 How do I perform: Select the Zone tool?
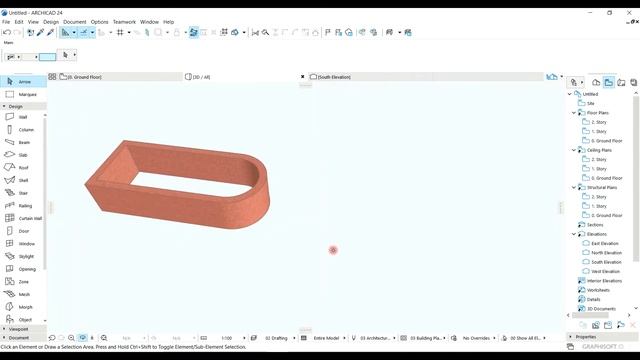(22, 282)
